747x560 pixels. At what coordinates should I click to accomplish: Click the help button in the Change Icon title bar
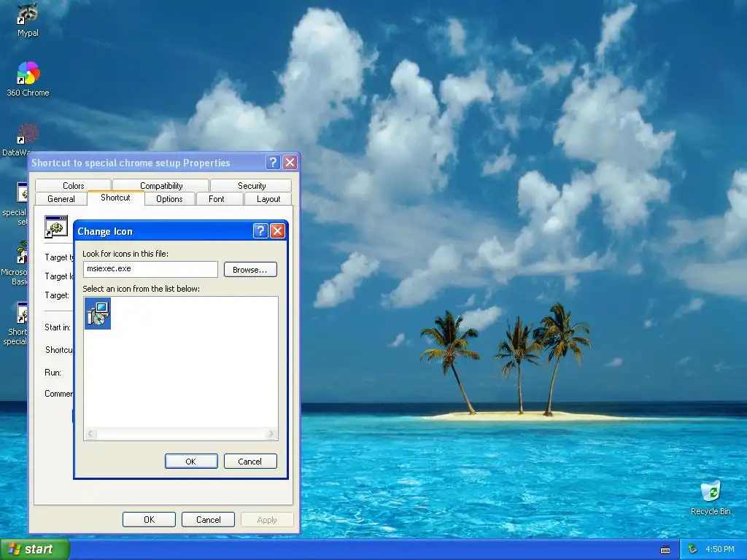pyautogui.click(x=260, y=231)
